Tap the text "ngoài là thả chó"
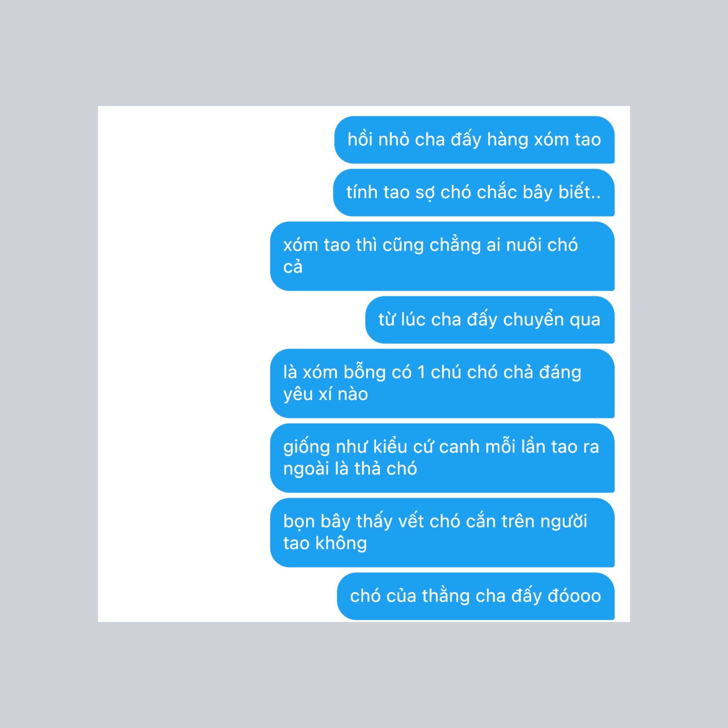728x728 pixels. 350,469
